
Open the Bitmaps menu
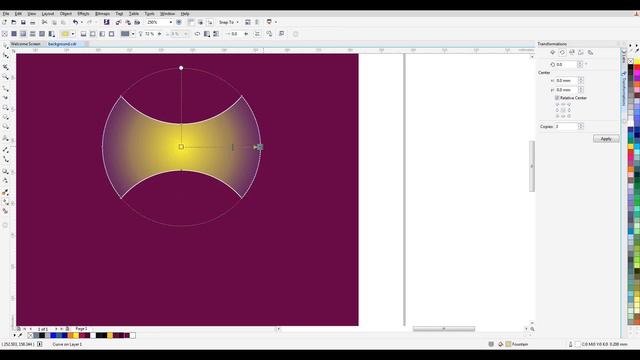(102, 14)
